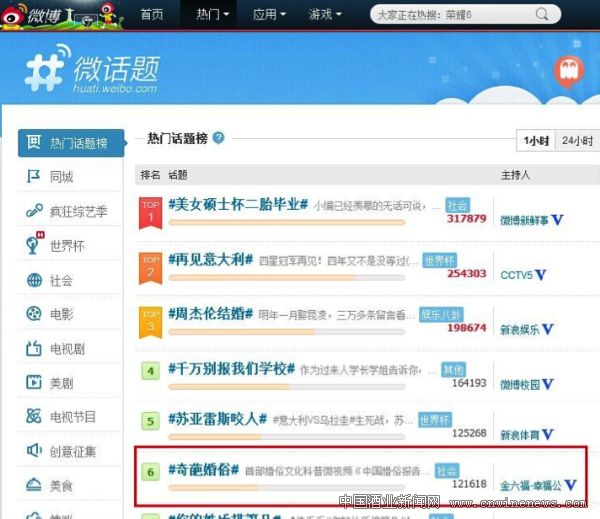The width and height of the screenshot is (600, 519).
Task: Click the popularity bar under #周杰伦结婚#
Action: 287,332
